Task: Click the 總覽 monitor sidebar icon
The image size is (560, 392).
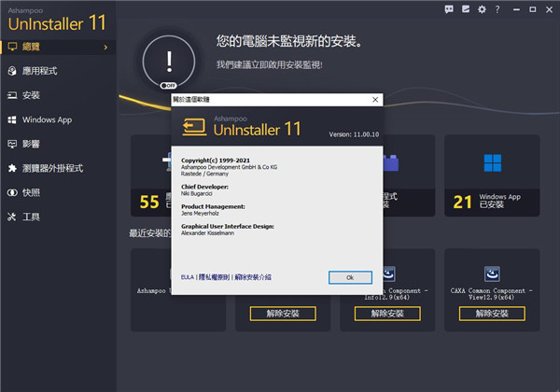Action: (12, 47)
